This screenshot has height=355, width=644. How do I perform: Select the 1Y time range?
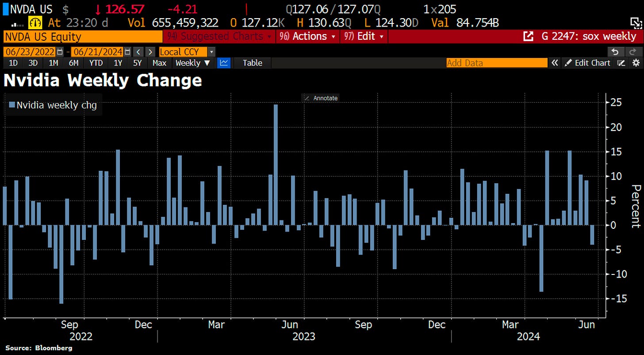coord(118,63)
